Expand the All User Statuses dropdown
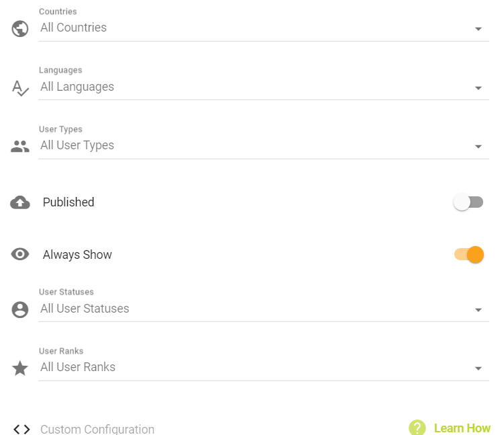Image resolution: width=504 pixels, height=435 pixels. [x=263, y=309]
